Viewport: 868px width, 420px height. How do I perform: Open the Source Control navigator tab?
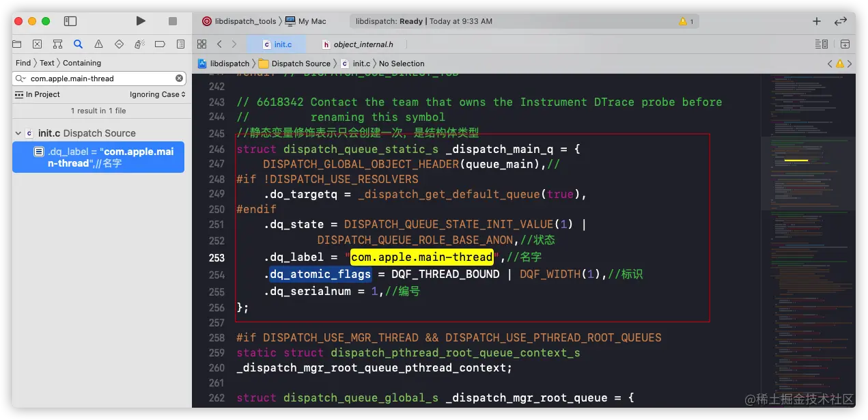(x=38, y=44)
